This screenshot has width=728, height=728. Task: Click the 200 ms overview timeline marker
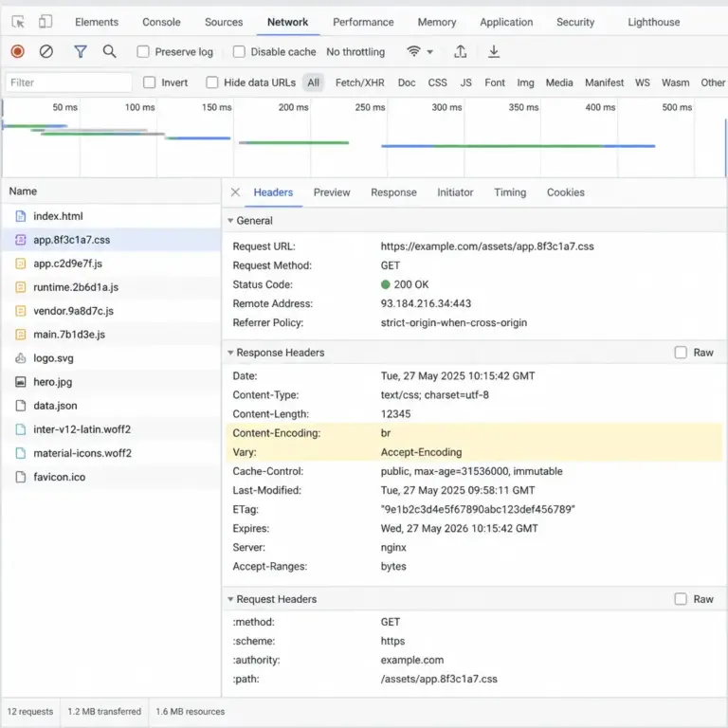coord(293,107)
